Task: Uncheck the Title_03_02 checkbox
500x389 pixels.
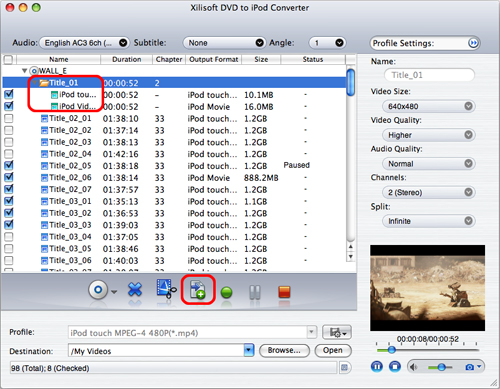Action: [9, 213]
